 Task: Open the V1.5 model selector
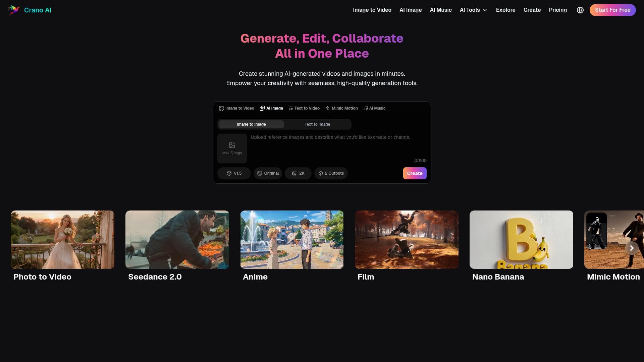pos(234,173)
